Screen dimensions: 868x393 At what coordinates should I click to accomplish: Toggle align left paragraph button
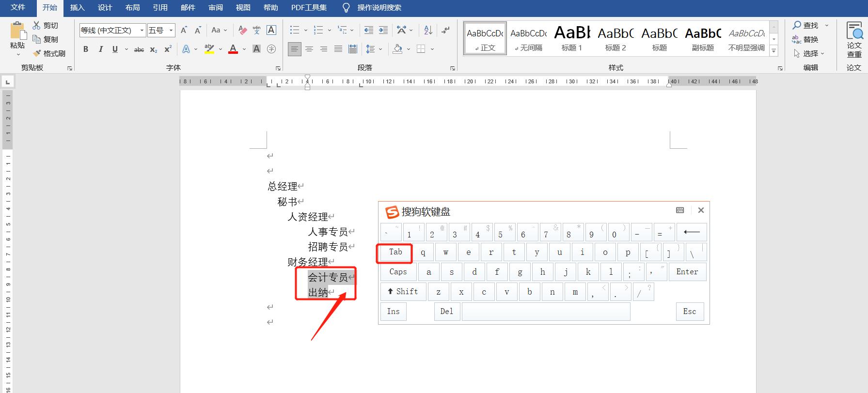(294, 49)
